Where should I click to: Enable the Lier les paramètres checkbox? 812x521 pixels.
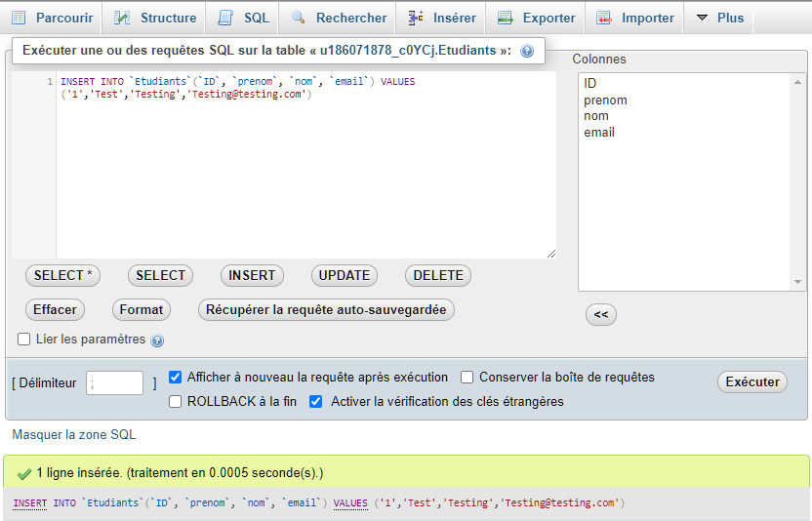coord(24,340)
